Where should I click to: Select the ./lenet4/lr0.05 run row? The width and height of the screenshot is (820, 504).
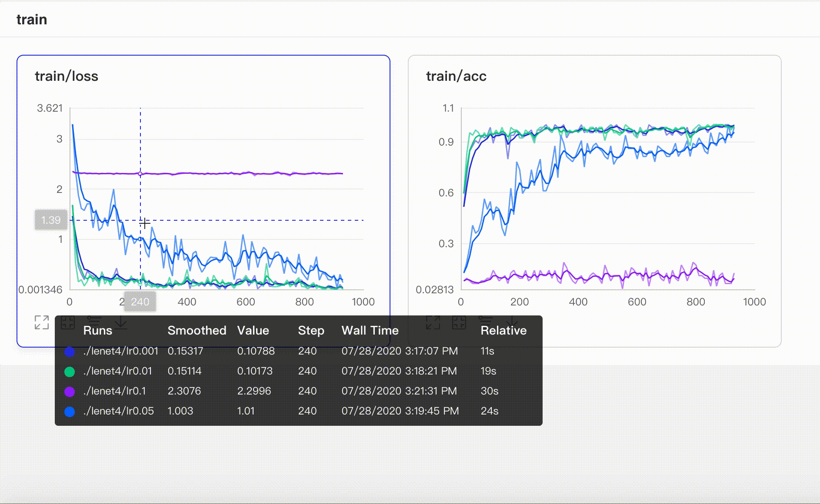point(118,411)
